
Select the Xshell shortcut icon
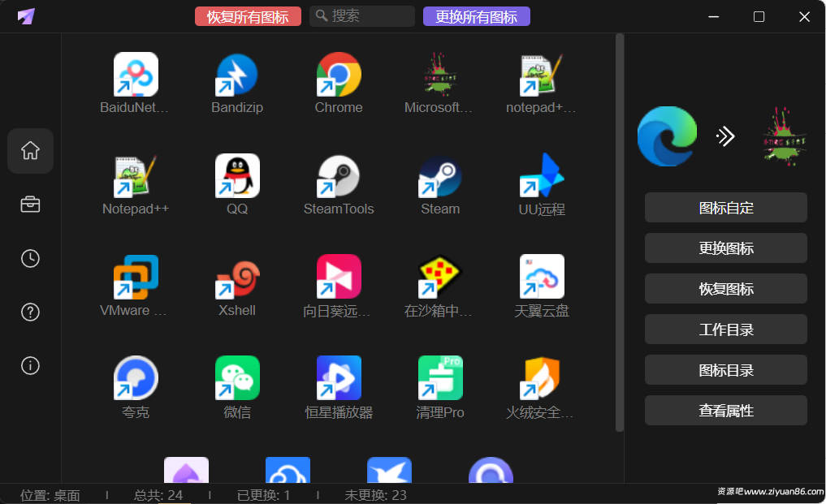click(x=237, y=278)
